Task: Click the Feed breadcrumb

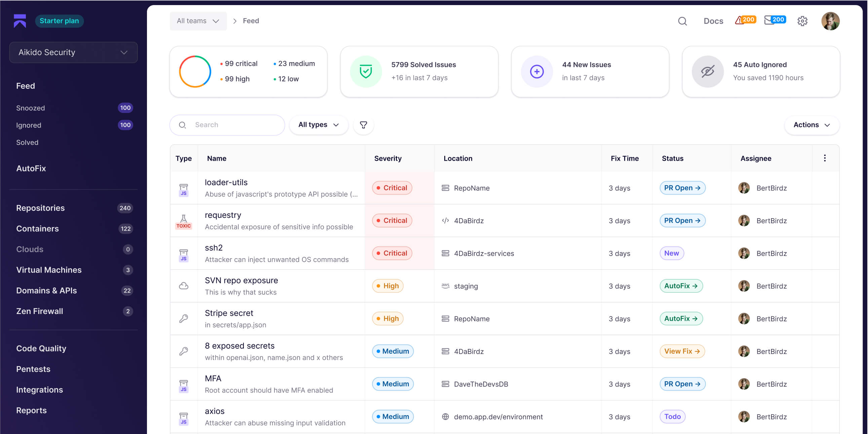Action: click(x=251, y=21)
